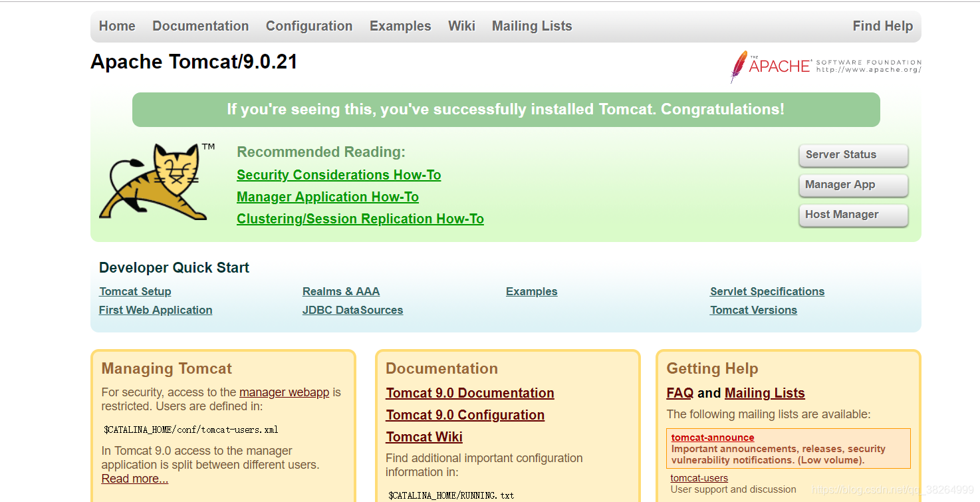Click the Recommended Reading heading
The image size is (980, 502).
coord(321,152)
